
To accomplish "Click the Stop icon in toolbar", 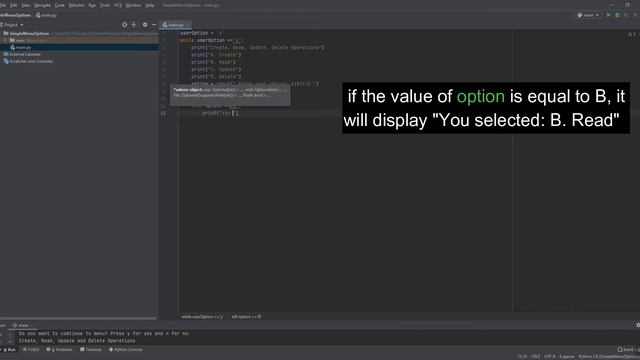I will pos(636,15).
